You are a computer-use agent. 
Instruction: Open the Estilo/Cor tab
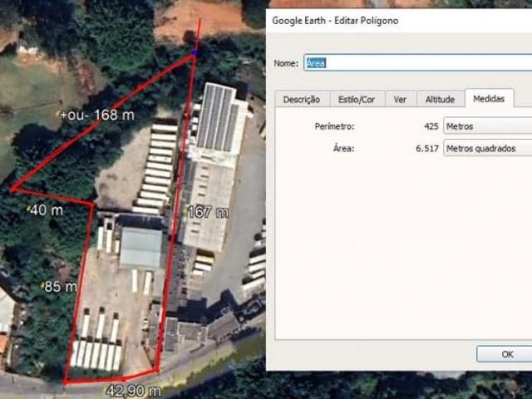(357, 100)
